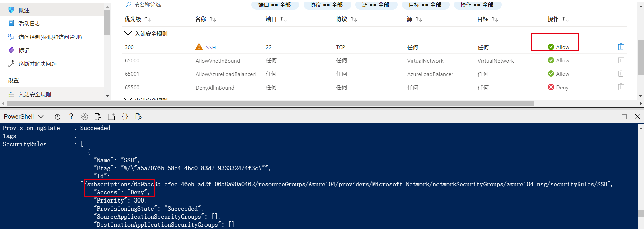
Task: Click trash icon for AllowVnetInBound
Action: [x=621, y=60]
